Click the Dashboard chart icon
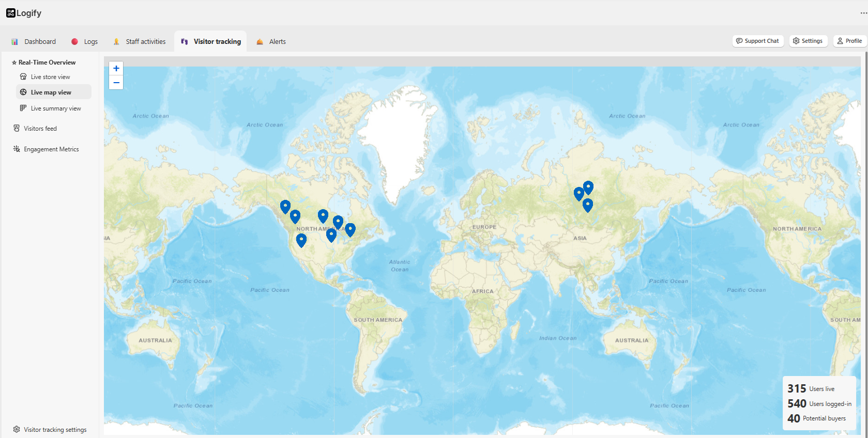Image resolution: width=868 pixels, height=438 pixels. pos(15,41)
